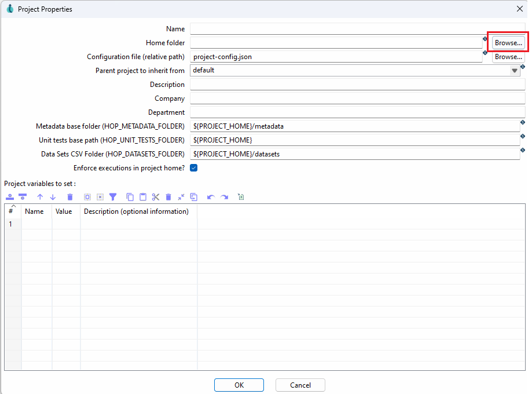Uncheck Enforce executions in project home
Viewport: 532px width, 394px height.
tap(194, 168)
